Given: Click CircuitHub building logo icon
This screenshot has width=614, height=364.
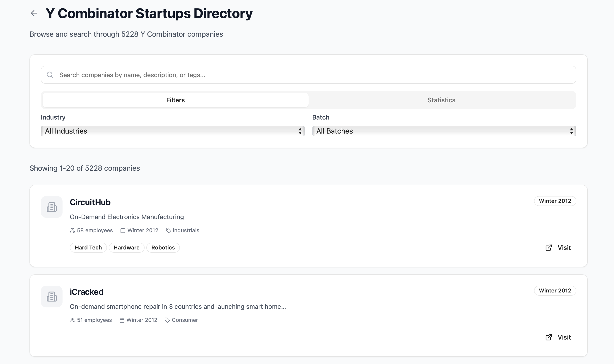Looking at the screenshot, I should [x=52, y=207].
